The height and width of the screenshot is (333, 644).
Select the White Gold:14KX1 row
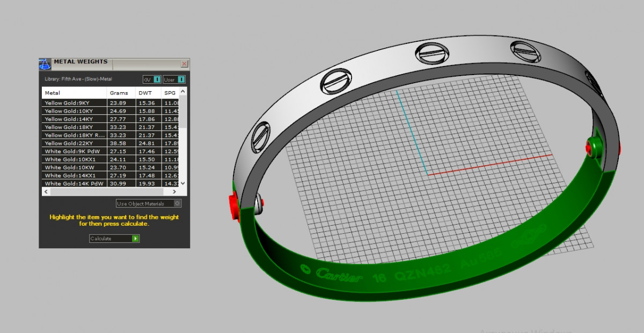pyautogui.click(x=111, y=175)
